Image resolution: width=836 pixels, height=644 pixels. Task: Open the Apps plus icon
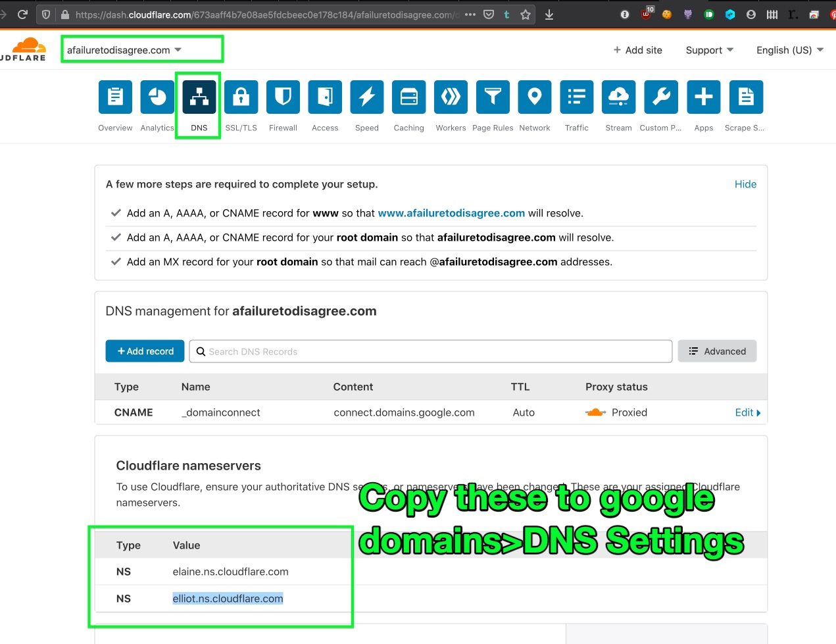click(x=704, y=97)
